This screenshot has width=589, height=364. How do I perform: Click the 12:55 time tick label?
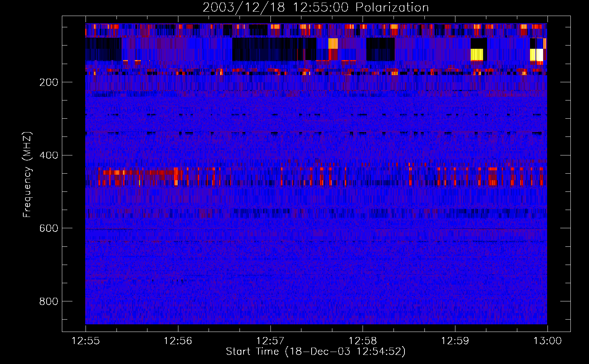86,341
